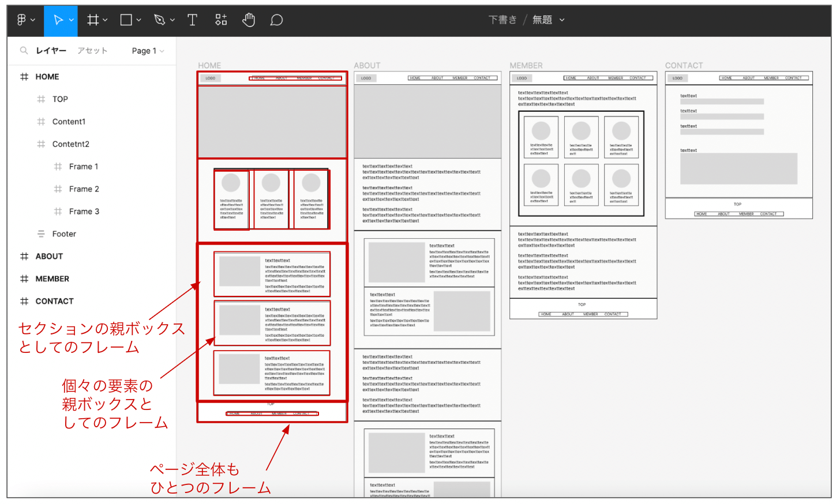This screenshot has width=840, height=504.
Task: Select the Pen tool
Action: pyautogui.click(x=160, y=20)
